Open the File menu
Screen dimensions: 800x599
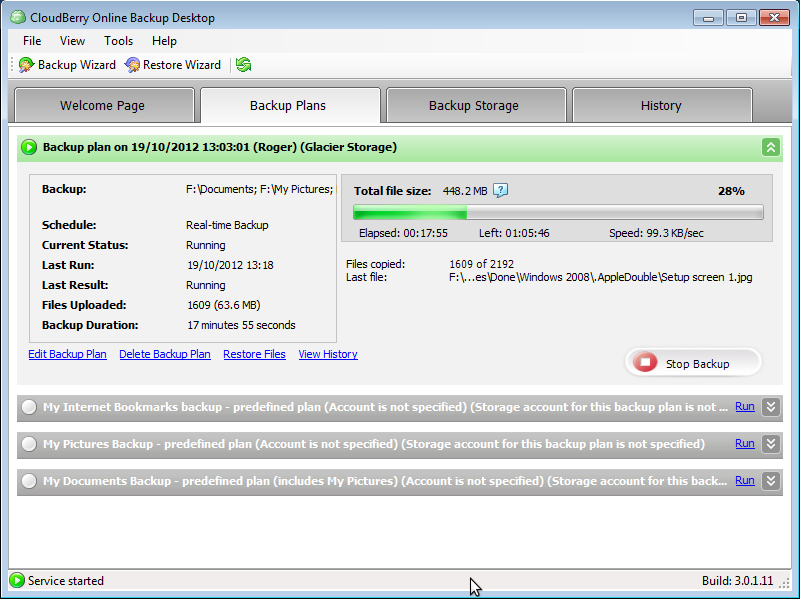[x=32, y=41]
